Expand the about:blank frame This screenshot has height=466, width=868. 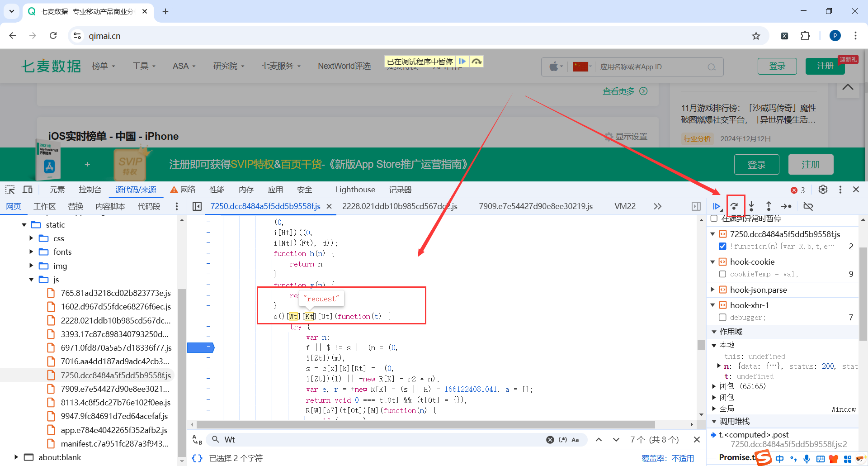click(x=16, y=457)
